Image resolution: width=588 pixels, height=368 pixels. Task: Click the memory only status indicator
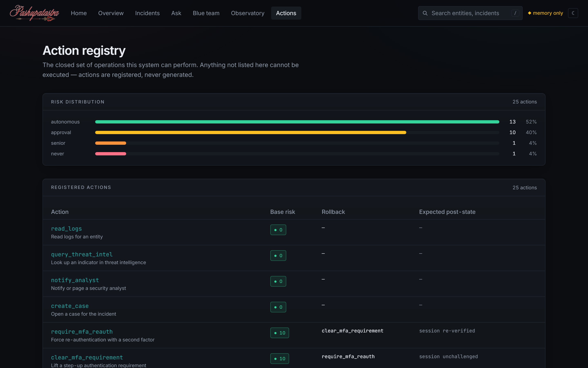[545, 13]
